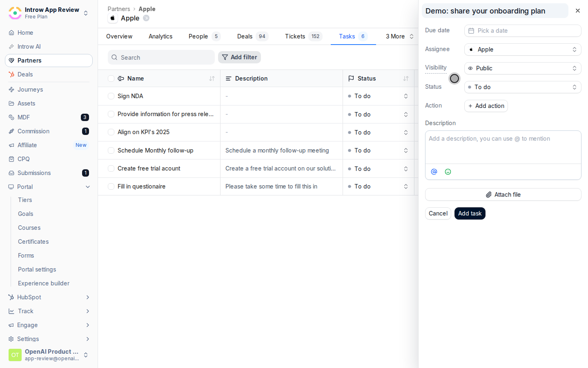
Task: Check the Sign NDA task checkbox
Action: coord(111,96)
